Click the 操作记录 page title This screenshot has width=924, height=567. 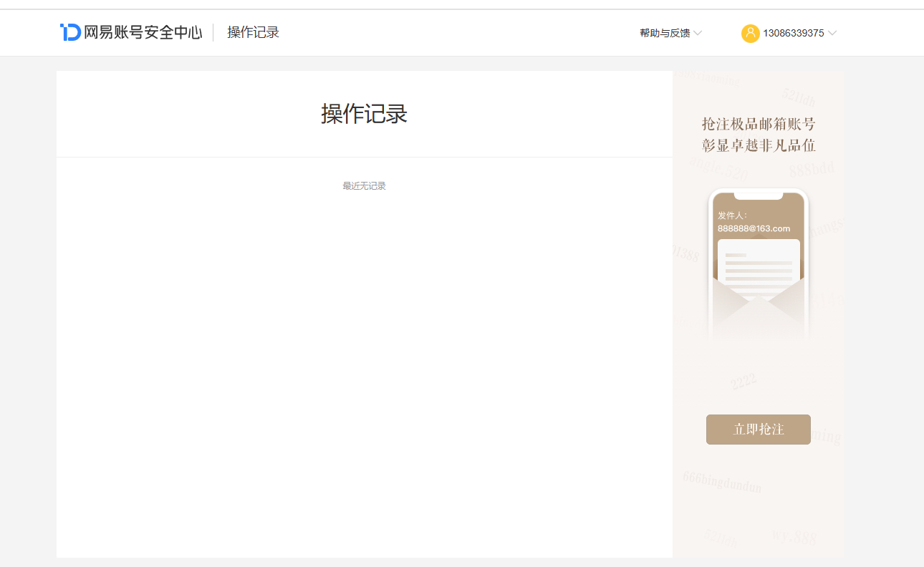point(364,114)
